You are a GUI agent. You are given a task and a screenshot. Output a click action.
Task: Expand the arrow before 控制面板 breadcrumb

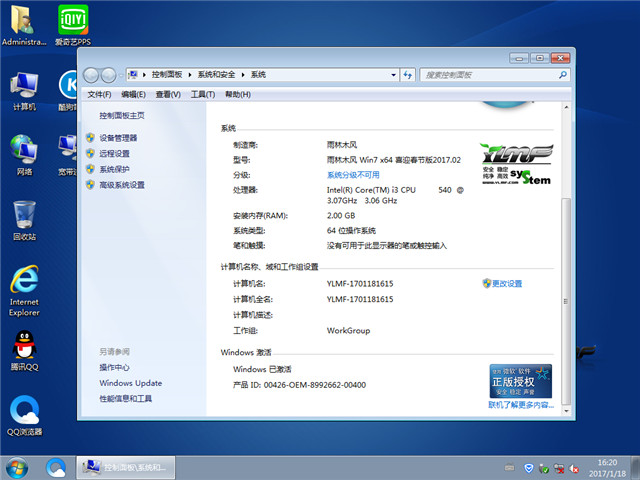pyautogui.click(x=144, y=75)
